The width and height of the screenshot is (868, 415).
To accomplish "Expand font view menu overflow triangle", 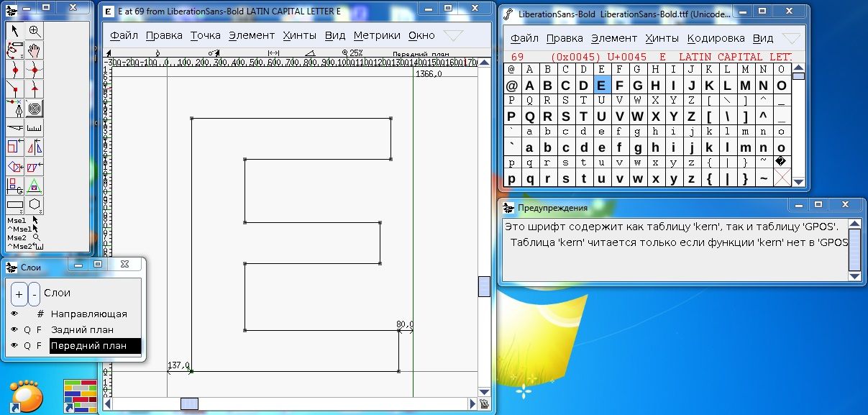I will pos(790,38).
